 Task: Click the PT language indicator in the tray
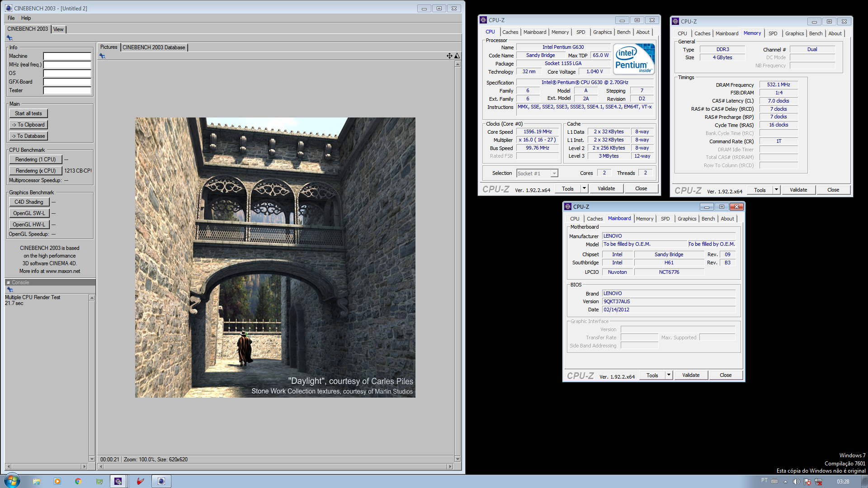coord(764,480)
